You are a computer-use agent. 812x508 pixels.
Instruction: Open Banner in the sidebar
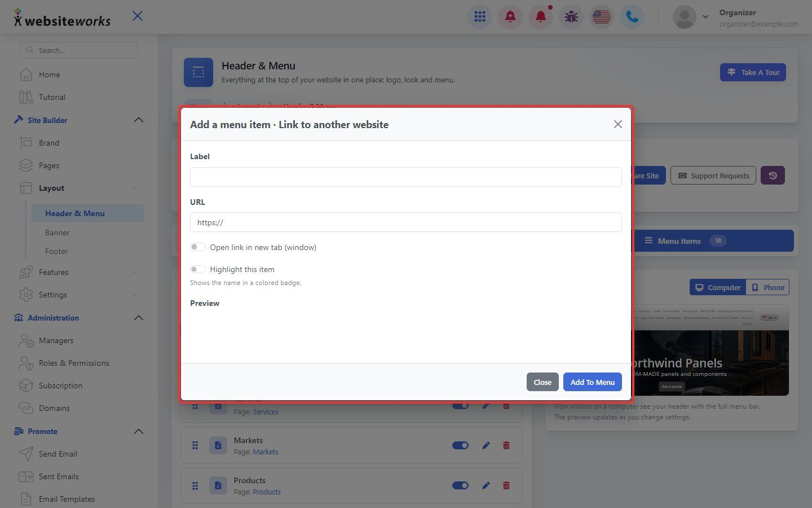(58, 233)
